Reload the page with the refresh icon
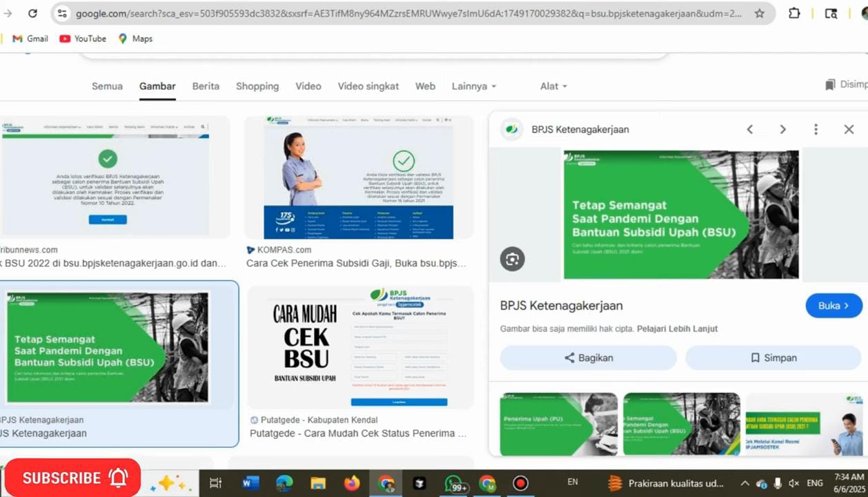This screenshot has width=868, height=497. tap(32, 13)
